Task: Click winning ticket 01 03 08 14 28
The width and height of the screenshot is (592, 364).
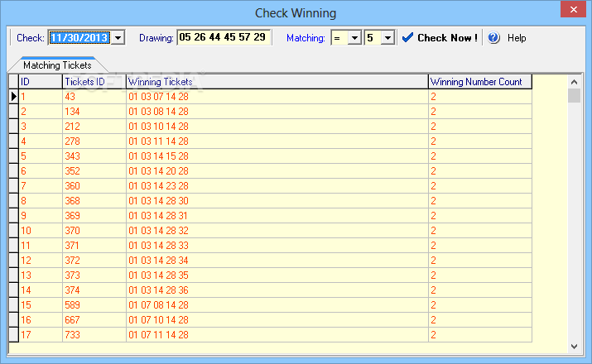Action: coord(277,112)
